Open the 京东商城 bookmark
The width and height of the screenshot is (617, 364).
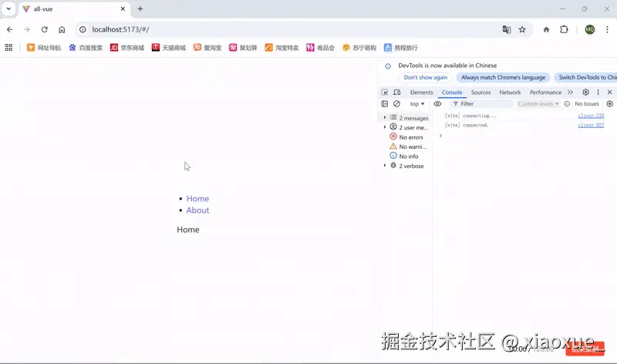click(127, 48)
